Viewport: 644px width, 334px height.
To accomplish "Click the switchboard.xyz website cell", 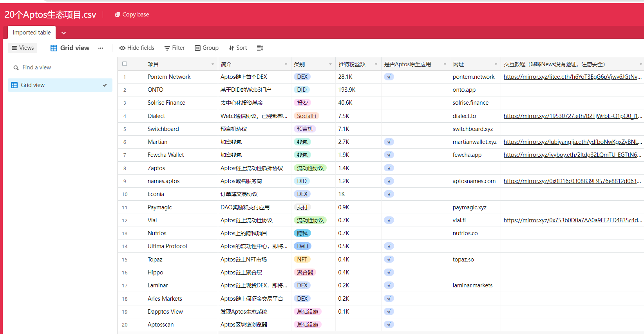I will (475, 129).
